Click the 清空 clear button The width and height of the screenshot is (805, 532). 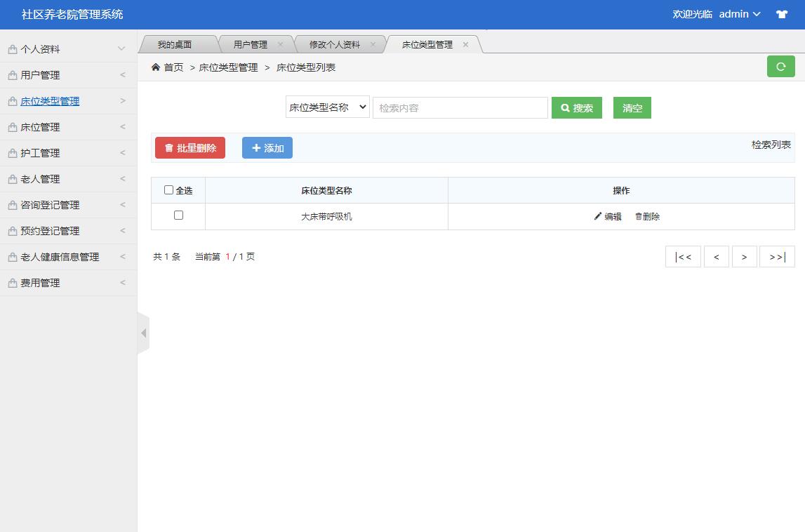click(631, 107)
